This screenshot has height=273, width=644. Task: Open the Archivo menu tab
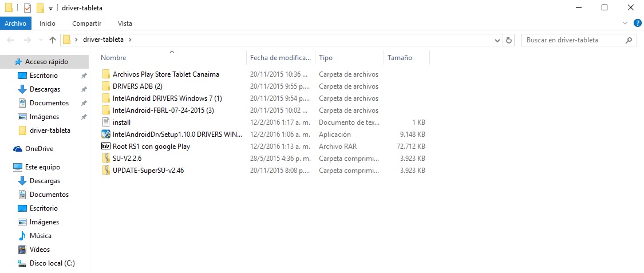pyautogui.click(x=15, y=23)
